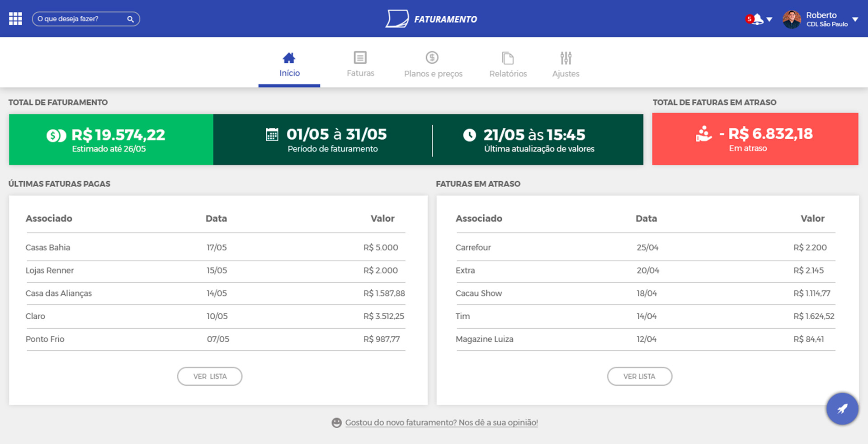The image size is (868, 444).
Task: Click the R$ 2.200 overdue value
Action: coord(810,247)
